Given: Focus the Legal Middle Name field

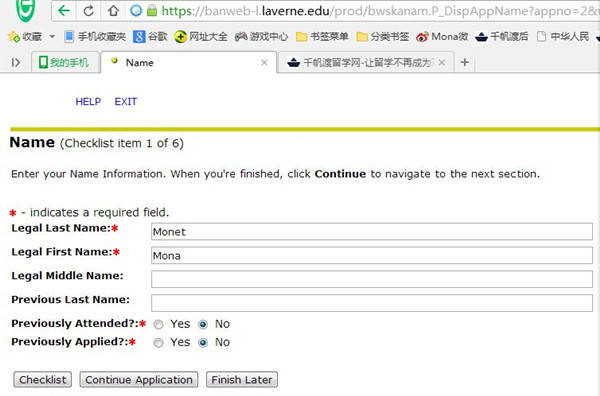Looking at the screenshot, I should click(372, 279).
